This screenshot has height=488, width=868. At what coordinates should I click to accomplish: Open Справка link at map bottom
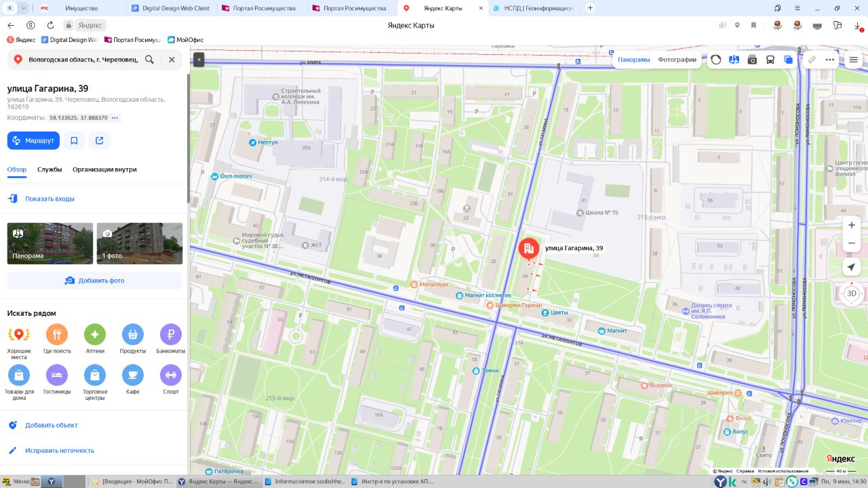745,471
